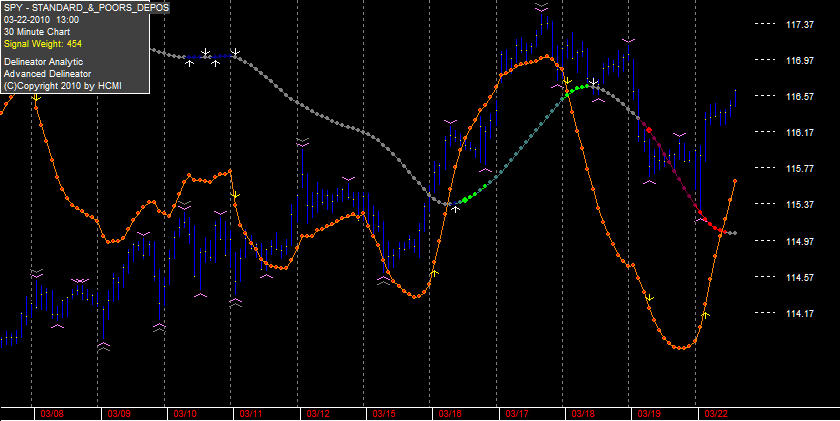Click the Signal Weight: 454 text

click(43, 44)
